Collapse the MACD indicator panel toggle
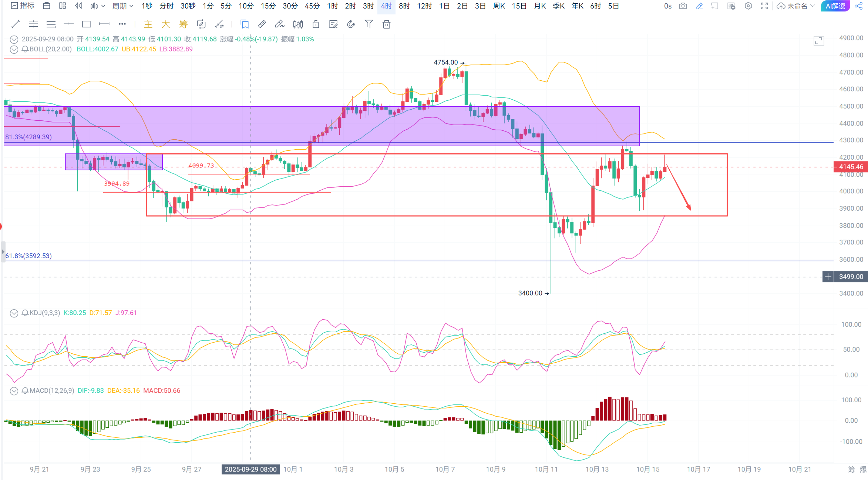The height and width of the screenshot is (480, 868). (x=14, y=391)
